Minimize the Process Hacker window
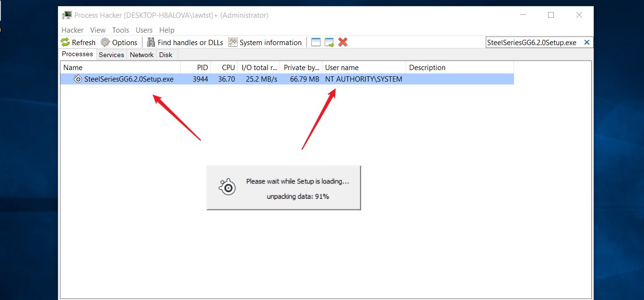Screen dimensions: 644x300 coord(523,15)
